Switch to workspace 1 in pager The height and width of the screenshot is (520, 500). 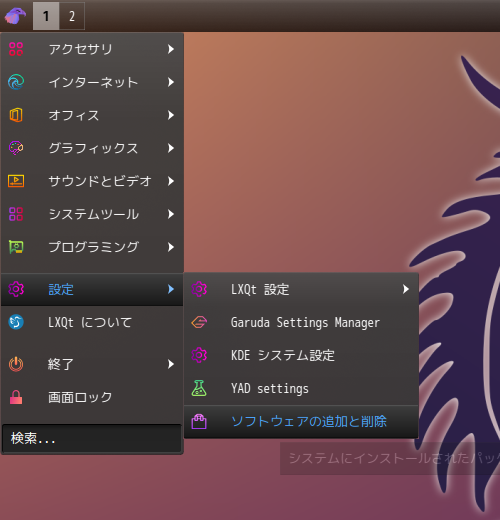tap(46, 16)
